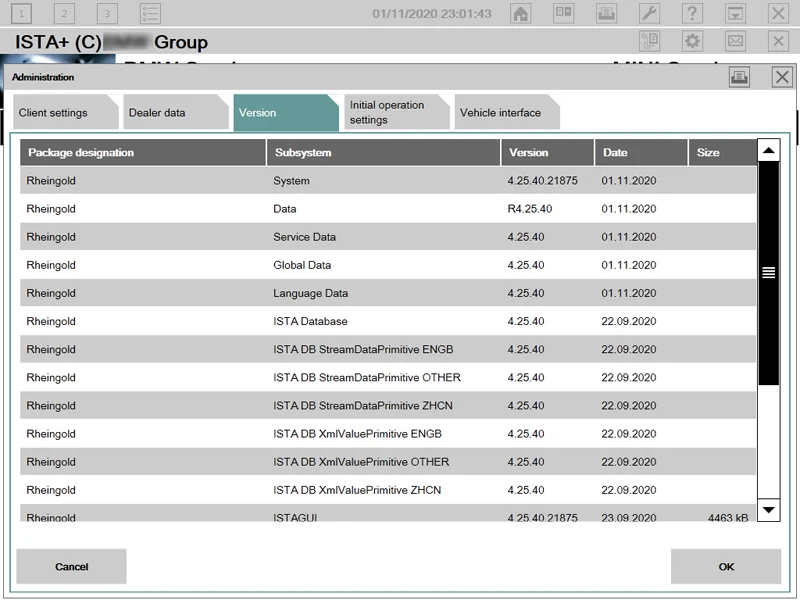Viewport: 800px width, 600px height.
Task: Select the ISTA Database row
Action: 388,321
